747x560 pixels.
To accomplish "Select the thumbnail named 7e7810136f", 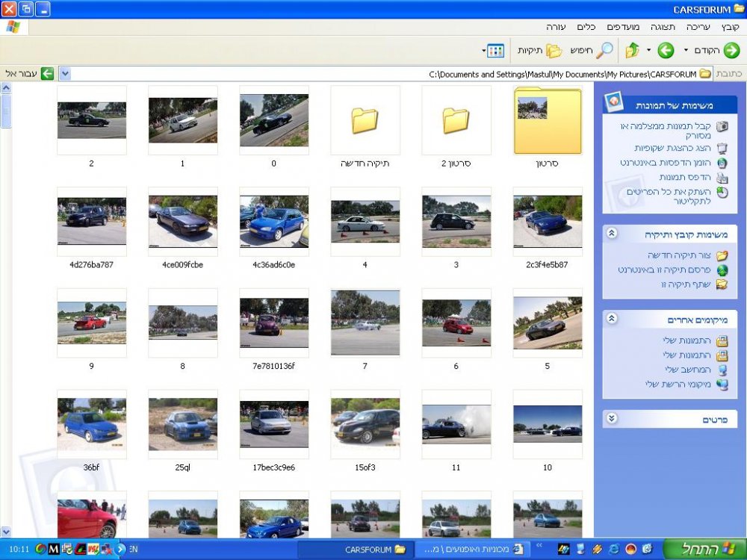I will point(274,323).
